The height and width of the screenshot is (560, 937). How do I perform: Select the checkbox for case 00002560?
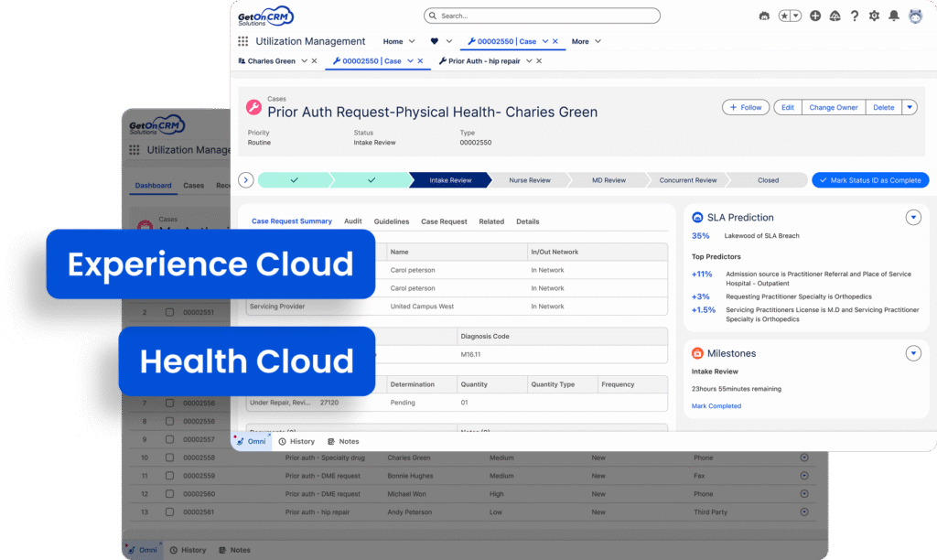tap(169, 494)
